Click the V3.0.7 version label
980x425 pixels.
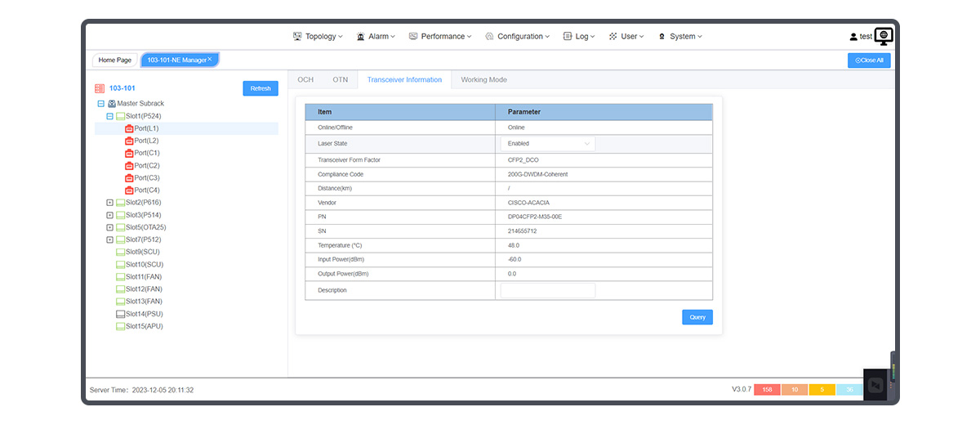(742, 390)
